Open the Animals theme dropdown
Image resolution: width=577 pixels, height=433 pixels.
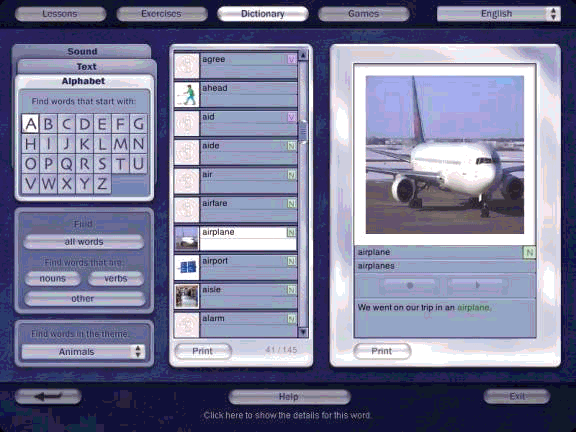click(83, 352)
